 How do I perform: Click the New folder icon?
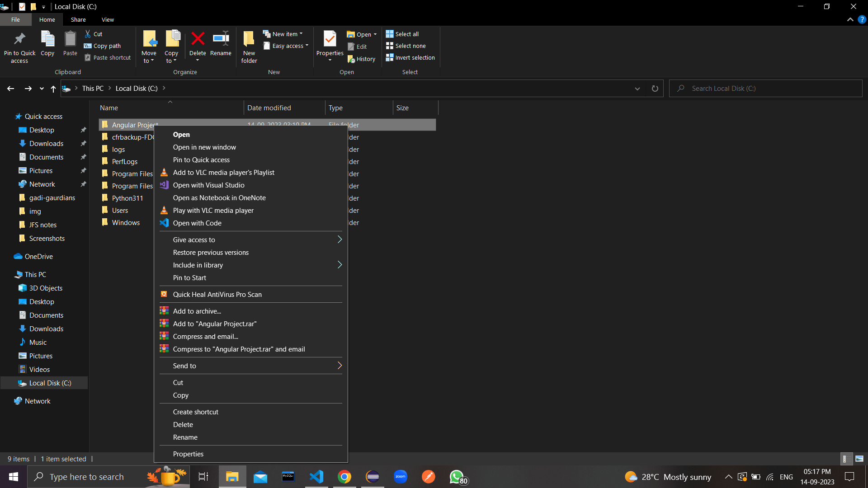(x=249, y=39)
